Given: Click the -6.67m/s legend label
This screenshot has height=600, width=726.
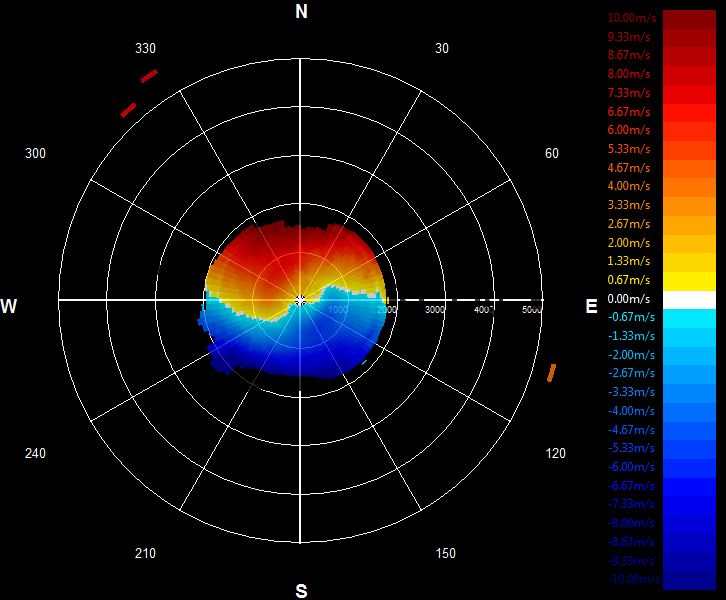Looking at the screenshot, I should pos(631,486).
